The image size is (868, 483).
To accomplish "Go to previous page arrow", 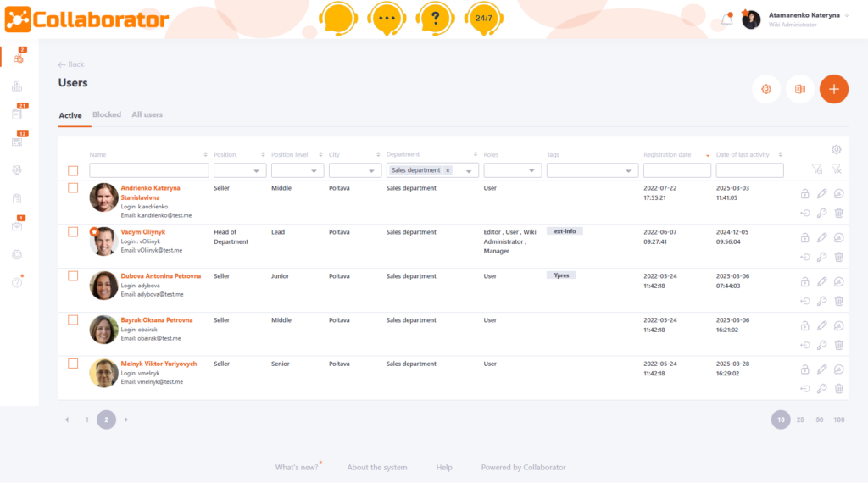I will [x=67, y=419].
